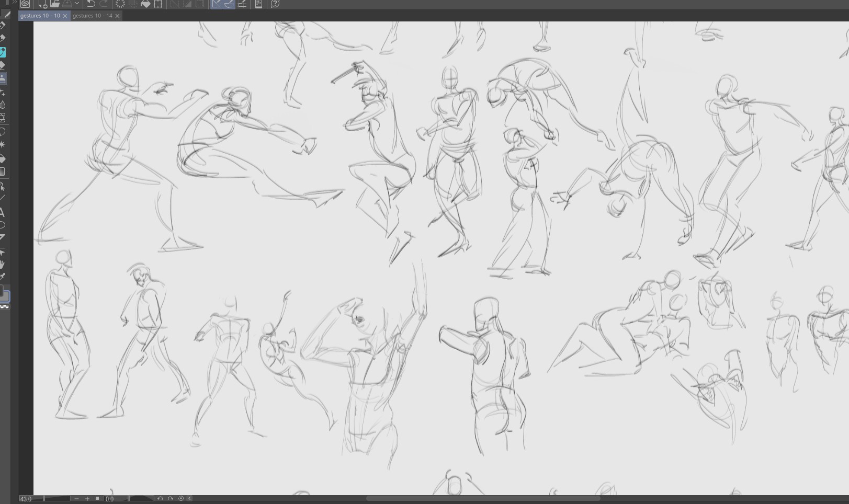This screenshot has width=849, height=504.
Task: Save the document with the Save icon
Action: point(67,4)
